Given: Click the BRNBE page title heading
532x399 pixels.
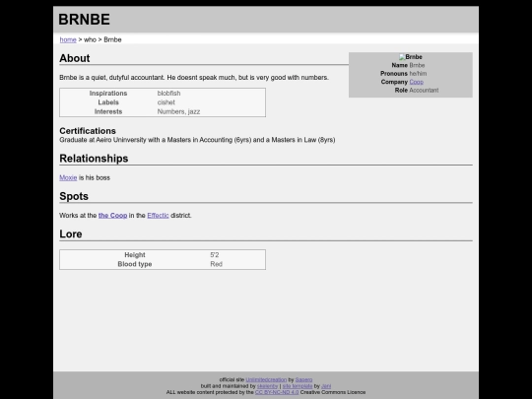Looking at the screenshot, I should click(84, 20).
